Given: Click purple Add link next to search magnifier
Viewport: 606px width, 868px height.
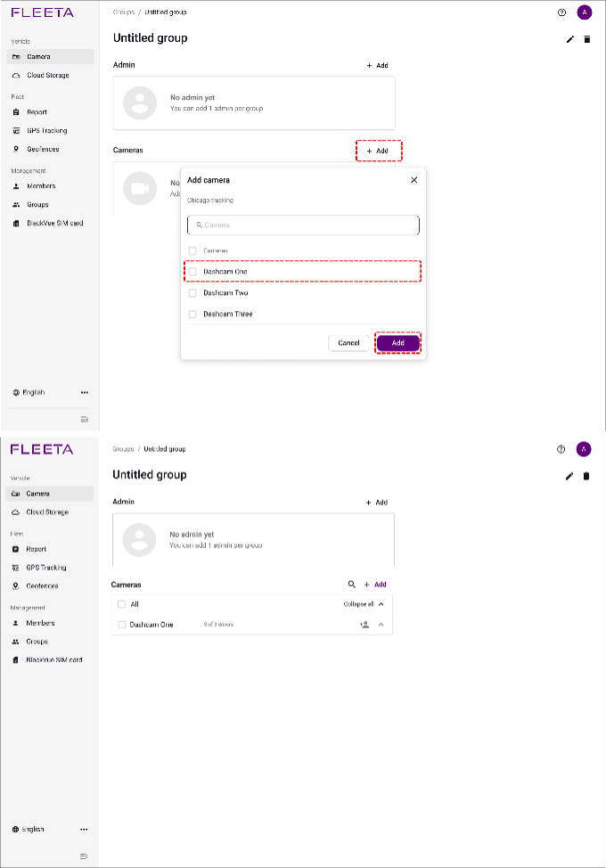Looking at the screenshot, I should [x=375, y=585].
